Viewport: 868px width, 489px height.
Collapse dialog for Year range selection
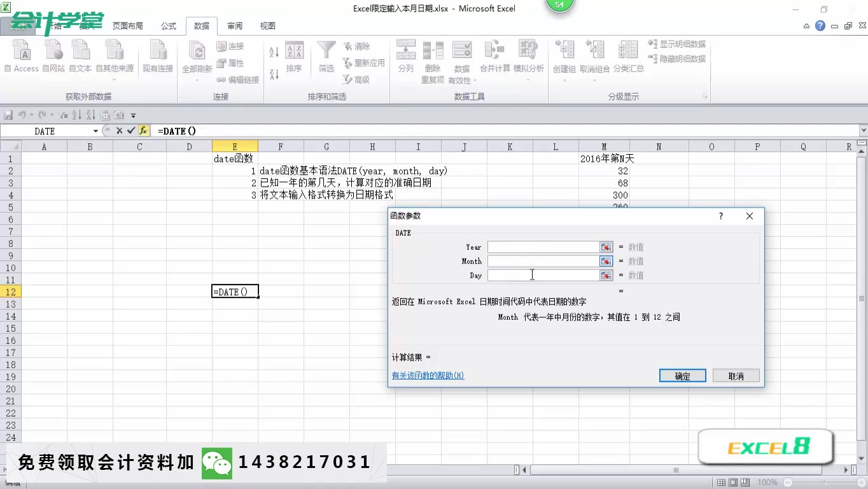[606, 247]
